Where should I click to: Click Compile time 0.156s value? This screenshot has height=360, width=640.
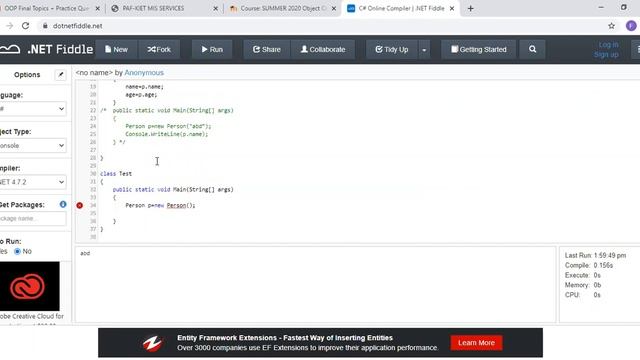(x=603, y=265)
